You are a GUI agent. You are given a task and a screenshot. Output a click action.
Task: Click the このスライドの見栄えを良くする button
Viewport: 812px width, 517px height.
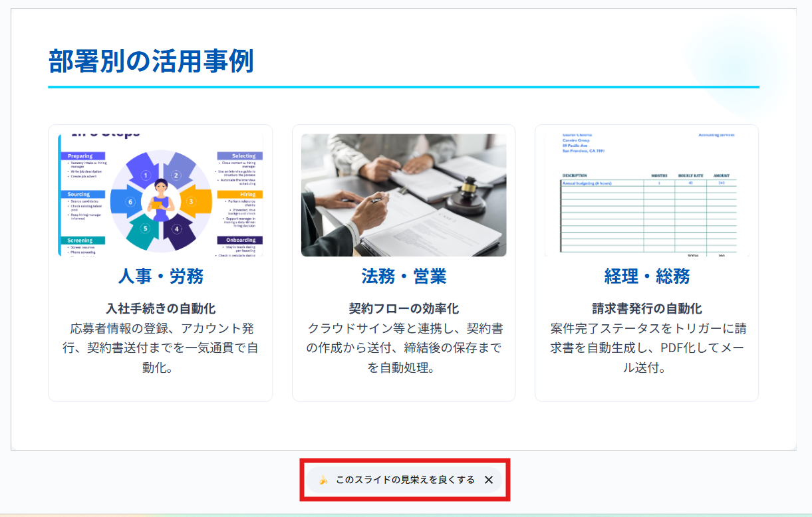(x=405, y=480)
